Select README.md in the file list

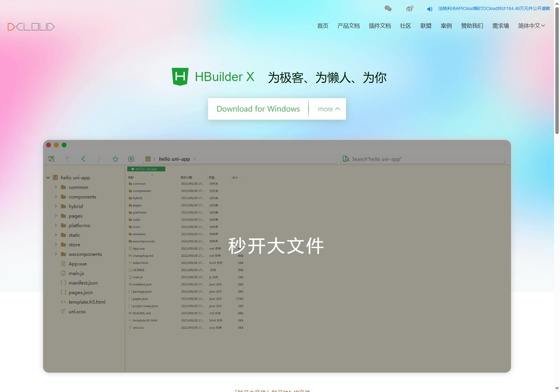pyautogui.click(x=142, y=313)
